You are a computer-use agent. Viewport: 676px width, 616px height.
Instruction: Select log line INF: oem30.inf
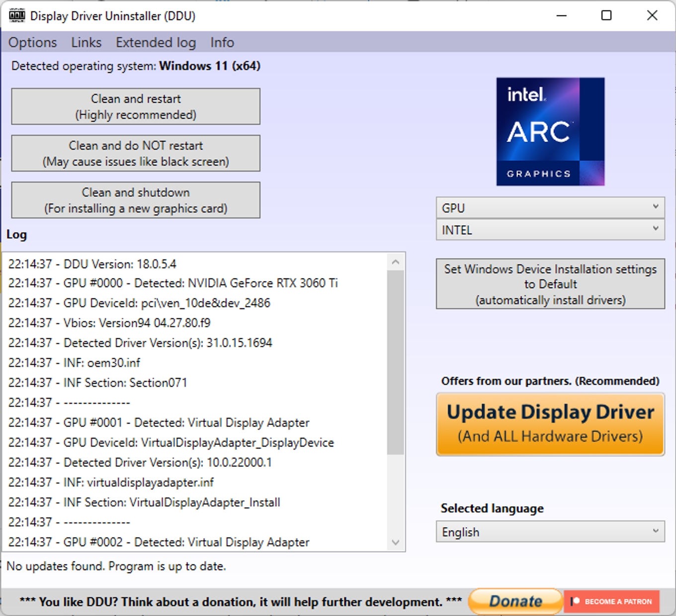[x=74, y=363]
